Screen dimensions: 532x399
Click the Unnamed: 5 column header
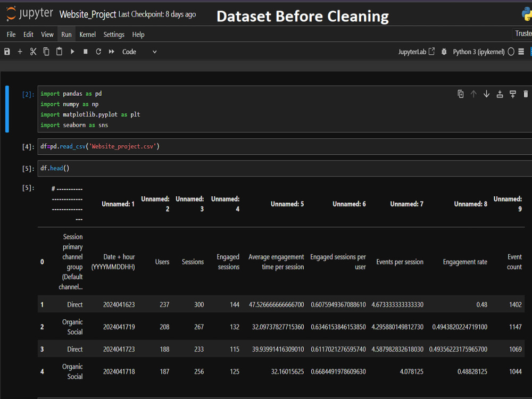click(287, 204)
